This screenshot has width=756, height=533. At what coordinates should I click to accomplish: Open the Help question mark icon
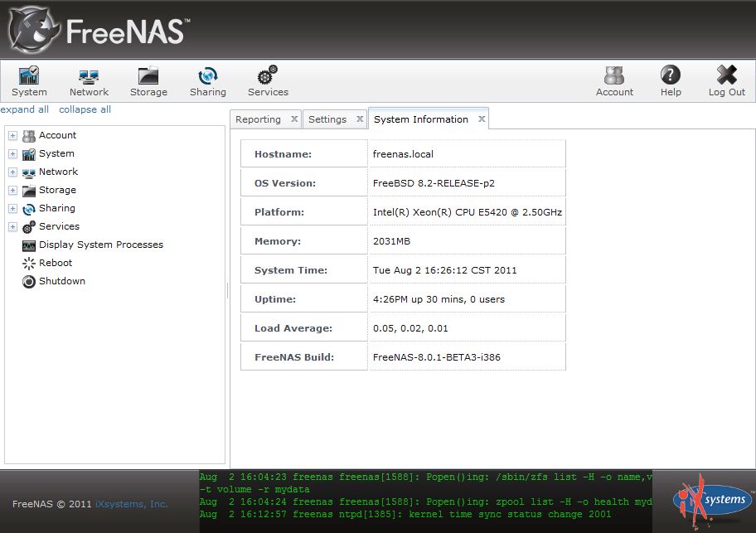coord(671,81)
